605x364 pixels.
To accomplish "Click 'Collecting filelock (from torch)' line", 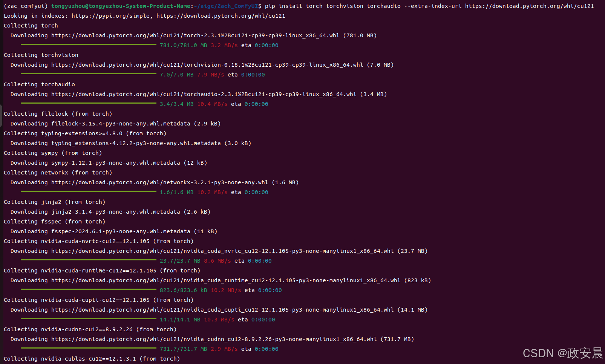I will pyautogui.click(x=58, y=114).
